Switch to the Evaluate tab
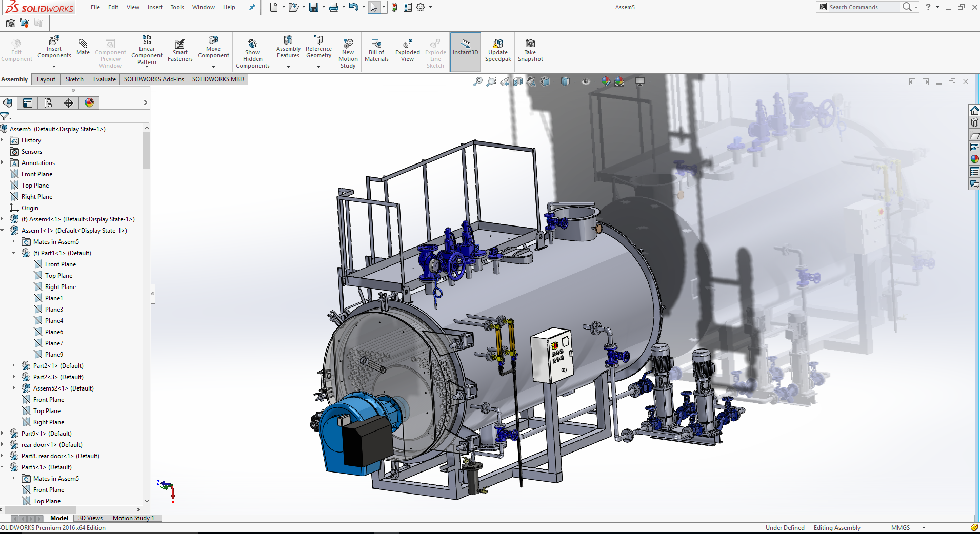Screen dimensions: 980x534 104,79
